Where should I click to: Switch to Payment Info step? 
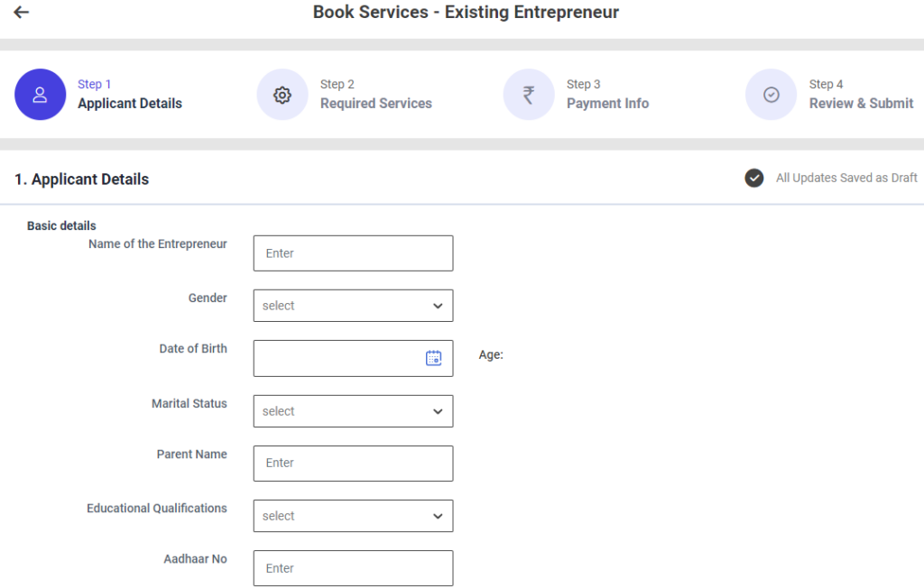pyautogui.click(x=607, y=104)
